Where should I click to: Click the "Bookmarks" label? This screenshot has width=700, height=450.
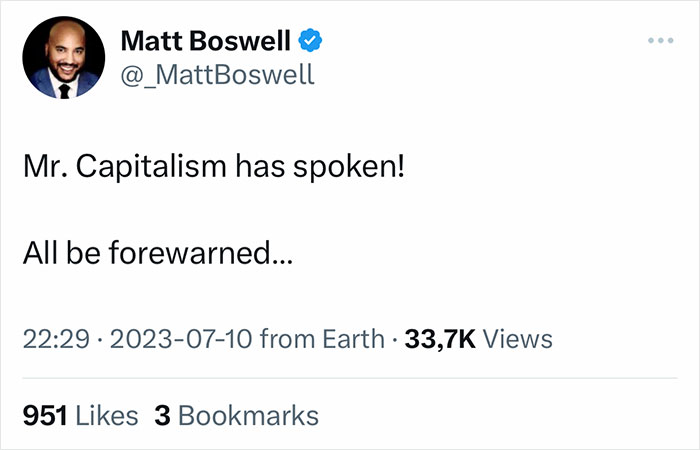(x=248, y=415)
